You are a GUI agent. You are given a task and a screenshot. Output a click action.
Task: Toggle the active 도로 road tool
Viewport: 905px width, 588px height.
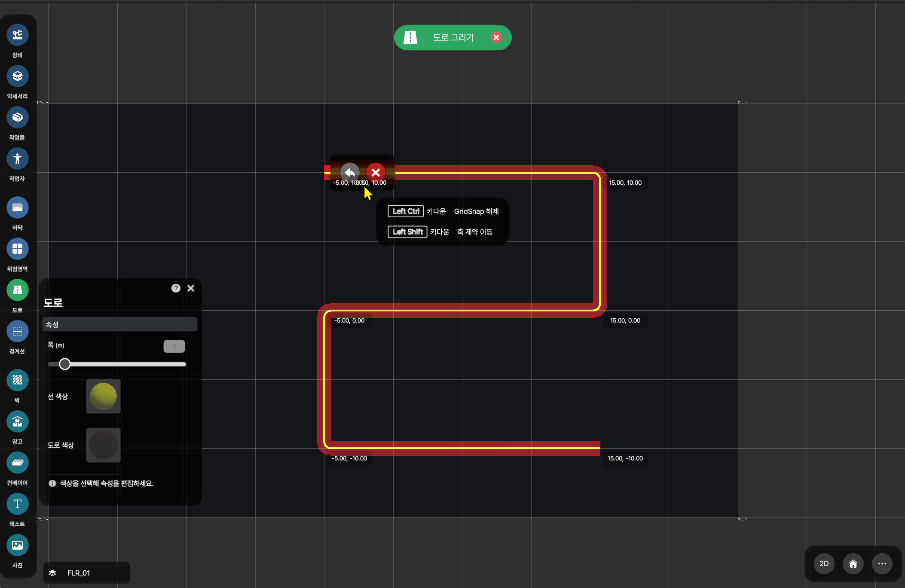tap(17, 290)
